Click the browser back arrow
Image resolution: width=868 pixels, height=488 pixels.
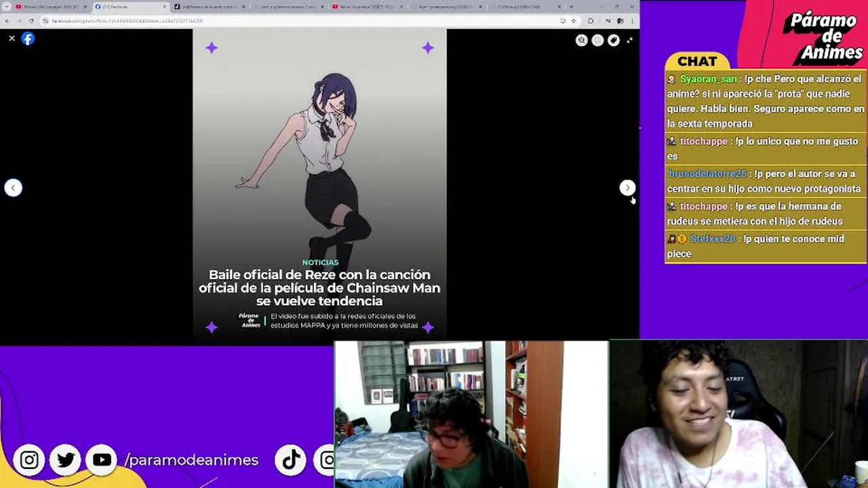[x=7, y=21]
